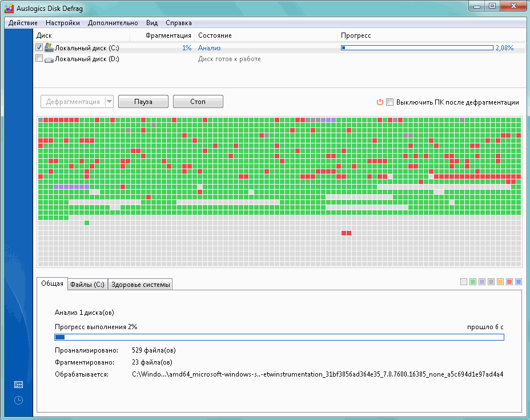Click the Состояние column header
The image size is (530, 420).
pyautogui.click(x=215, y=35)
